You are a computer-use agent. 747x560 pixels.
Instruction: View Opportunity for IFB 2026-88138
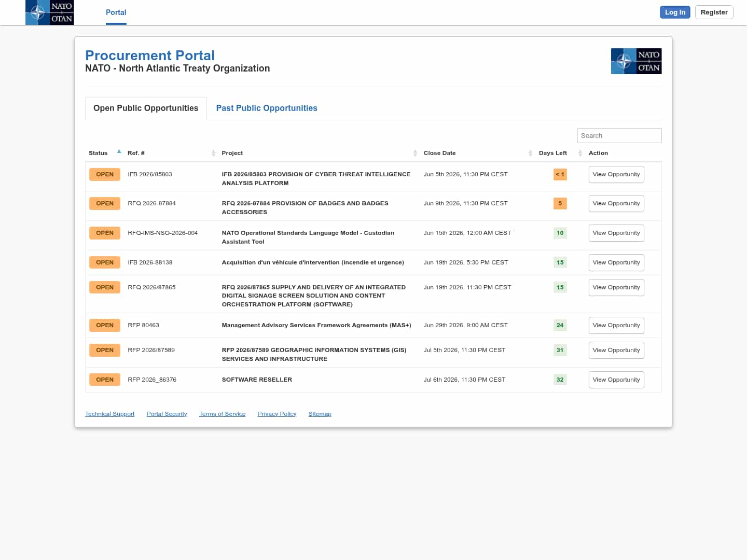tap(616, 262)
